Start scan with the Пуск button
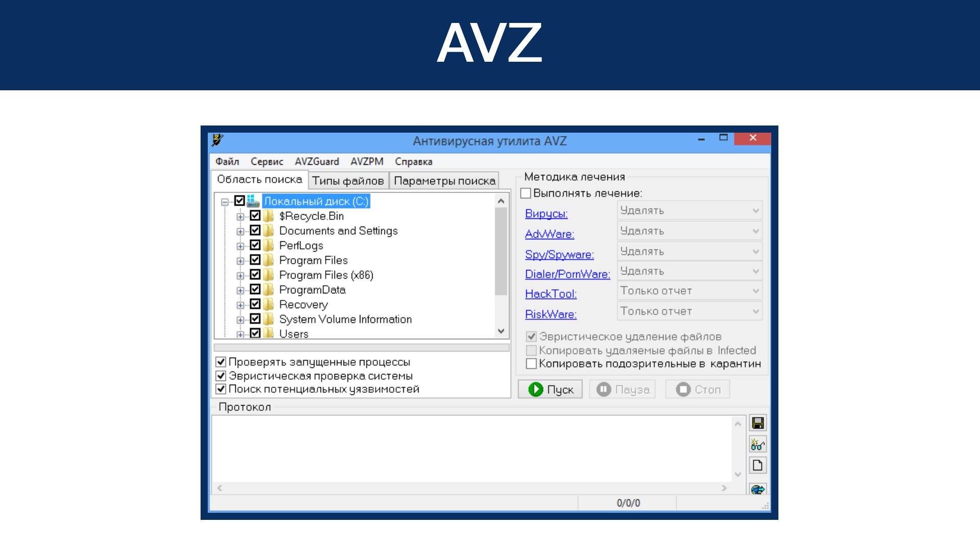 click(x=550, y=389)
